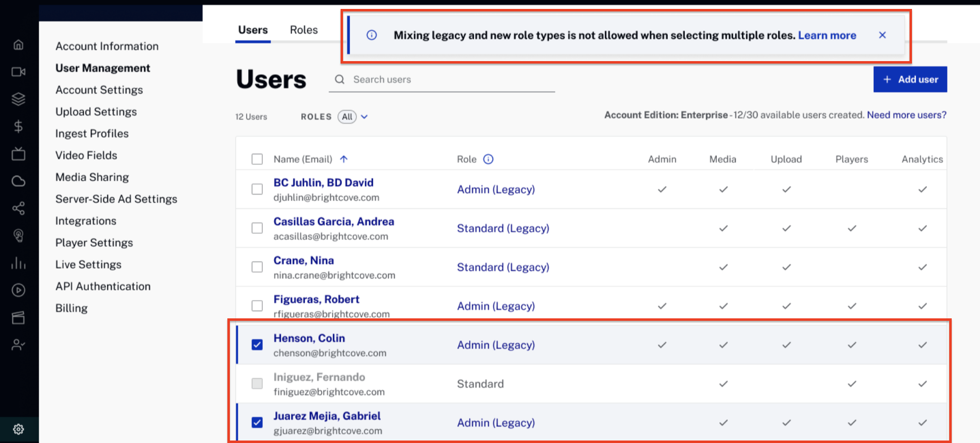This screenshot has width=980, height=443.
Task: Open Account Settings in side menu
Action: pyautogui.click(x=99, y=90)
